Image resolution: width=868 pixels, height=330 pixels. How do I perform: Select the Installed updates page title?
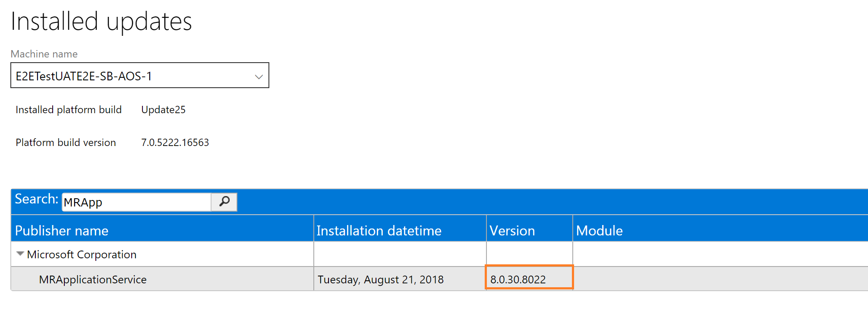[x=101, y=21]
